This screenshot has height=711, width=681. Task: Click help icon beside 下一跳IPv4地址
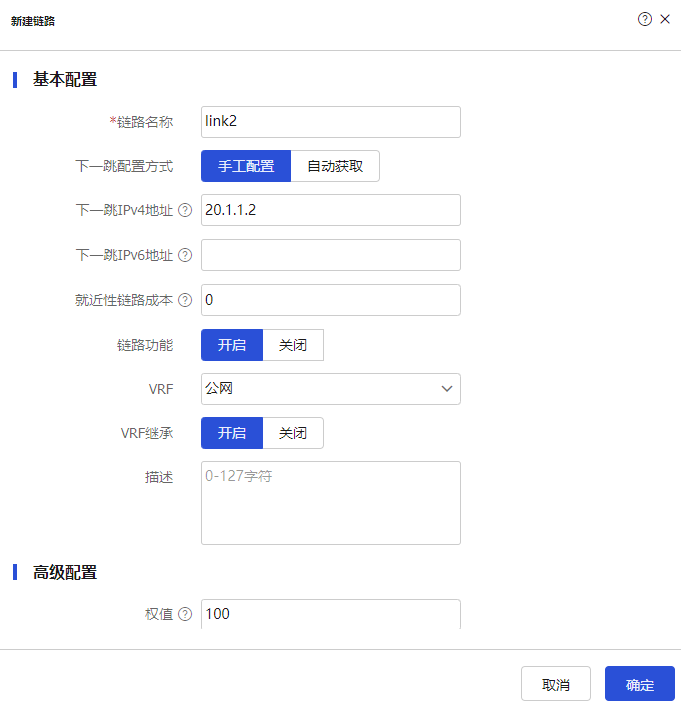pyautogui.click(x=185, y=210)
